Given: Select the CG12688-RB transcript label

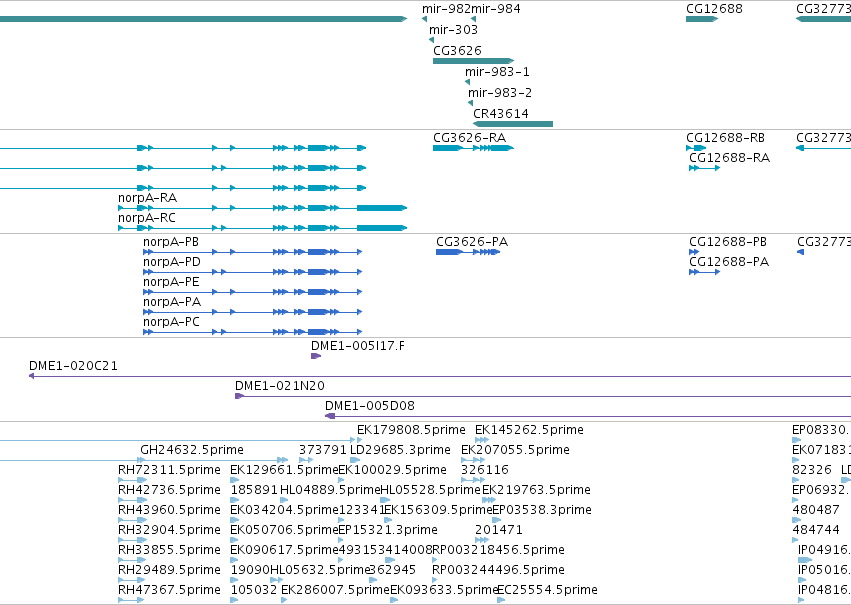Looking at the screenshot, I should tap(725, 138).
